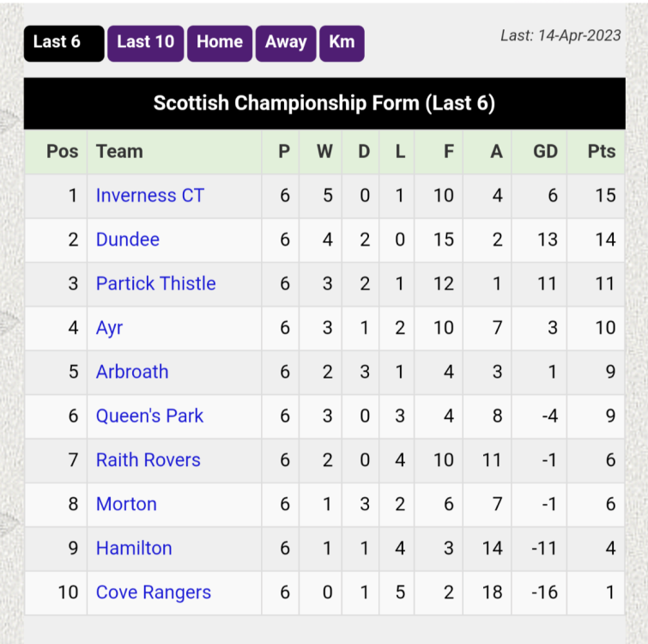Click the Km button
Image resolution: width=648 pixels, height=644 pixels.
point(342,44)
